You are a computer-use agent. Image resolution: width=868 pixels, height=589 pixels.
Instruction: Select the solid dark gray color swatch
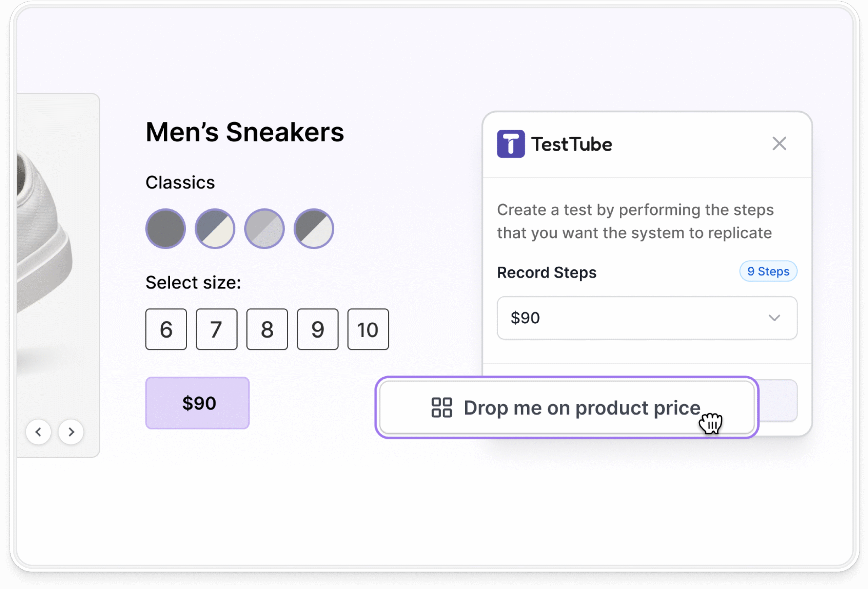[x=165, y=229]
